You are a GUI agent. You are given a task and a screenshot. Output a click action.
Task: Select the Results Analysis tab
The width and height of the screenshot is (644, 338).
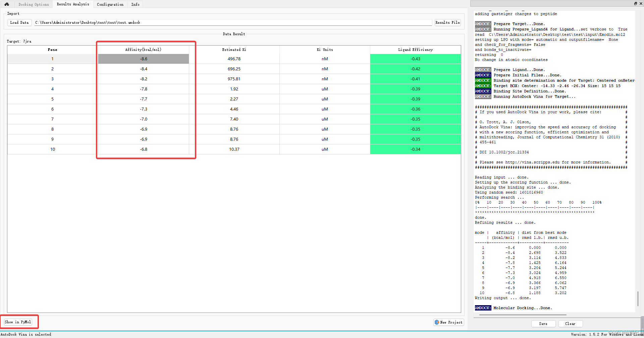click(x=73, y=4)
